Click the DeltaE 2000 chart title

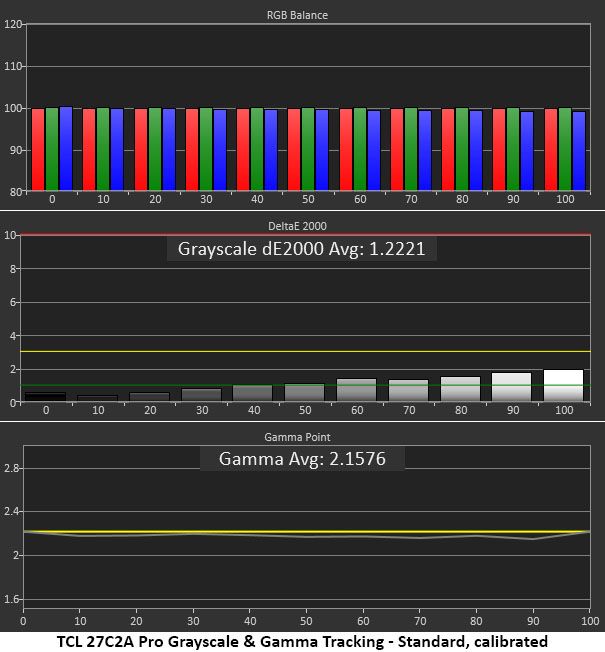297,226
